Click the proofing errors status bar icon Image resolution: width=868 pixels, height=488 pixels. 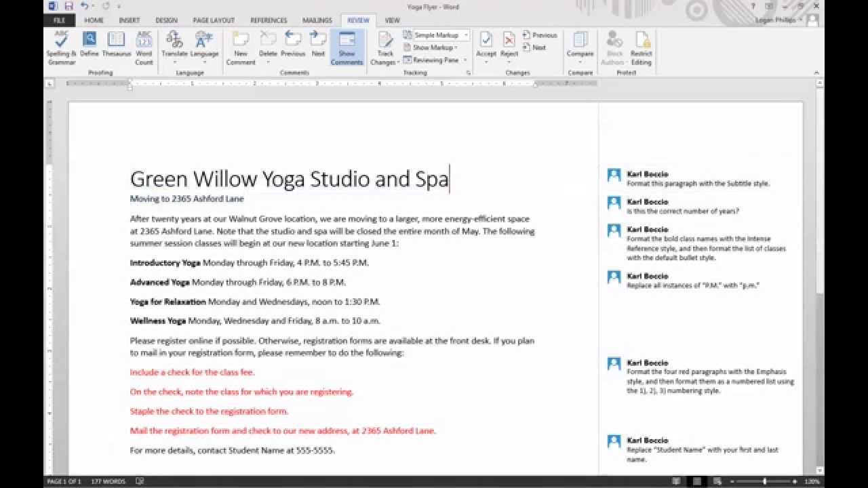pos(140,481)
